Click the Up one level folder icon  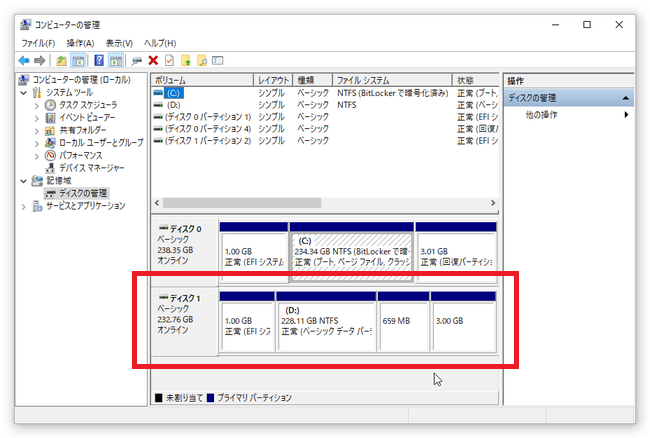[62, 60]
